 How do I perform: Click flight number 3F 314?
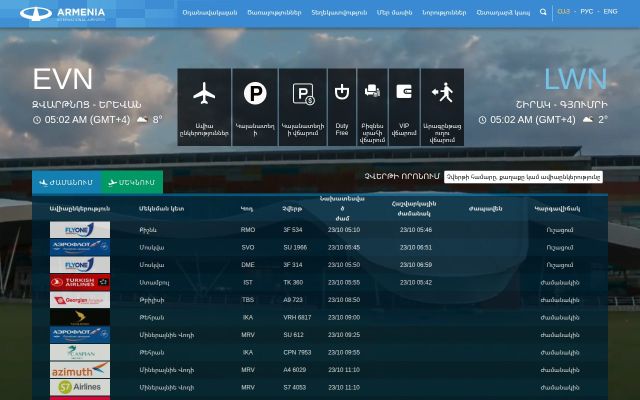(x=293, y=265)
